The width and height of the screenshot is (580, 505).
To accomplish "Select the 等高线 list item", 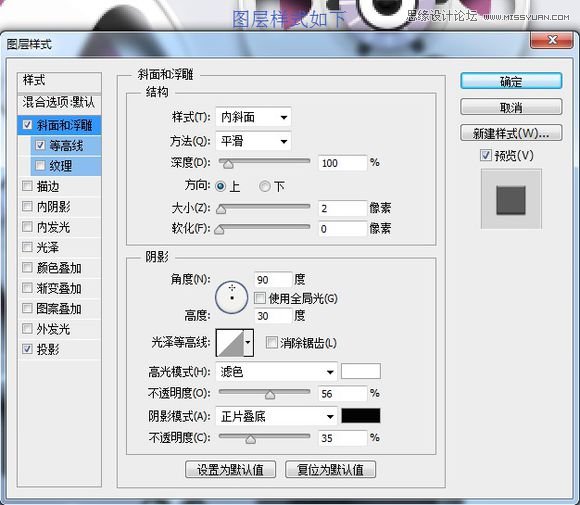I will [x=66, y=145].
